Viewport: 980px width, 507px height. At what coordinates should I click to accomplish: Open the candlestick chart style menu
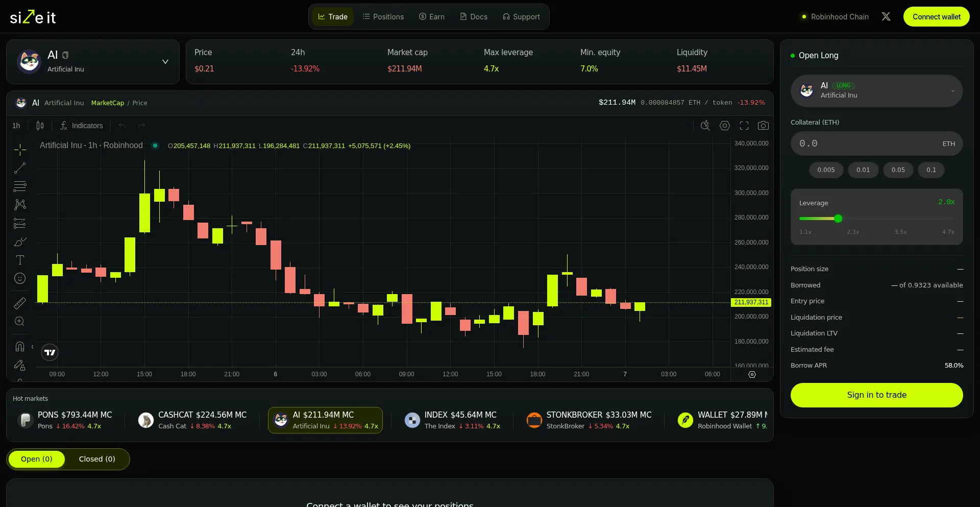click(x=40, y=126)
